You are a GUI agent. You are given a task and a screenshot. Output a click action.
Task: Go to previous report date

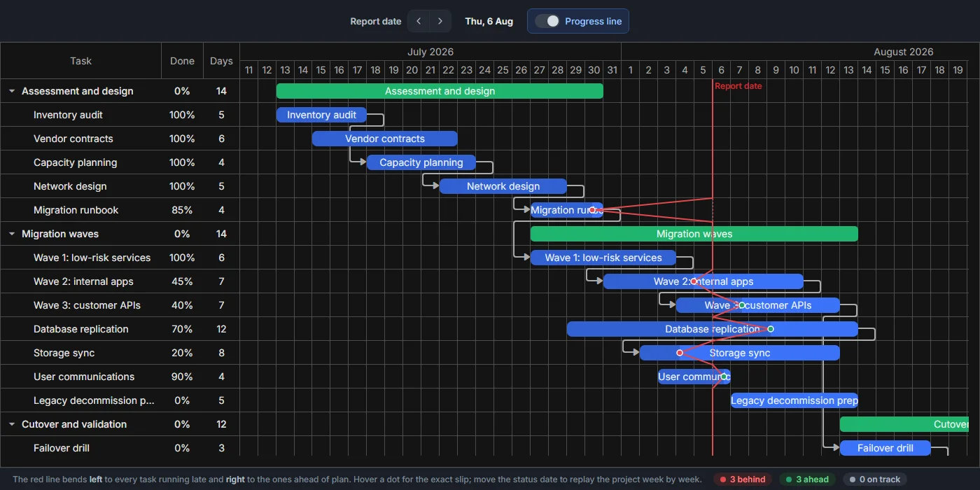[419, 21]
